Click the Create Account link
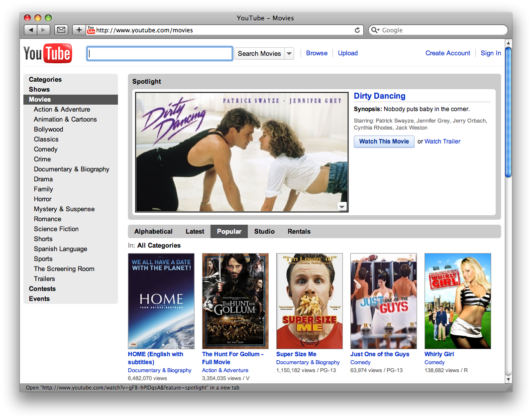Viewport: 532px width, 419px height. (x=447, y=53)
